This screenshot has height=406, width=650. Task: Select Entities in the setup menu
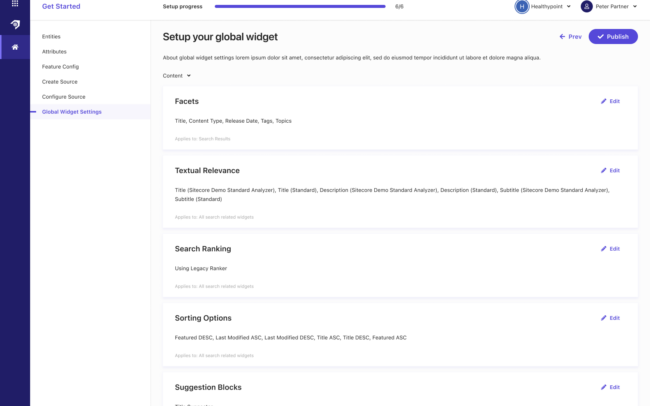[51, 37]
